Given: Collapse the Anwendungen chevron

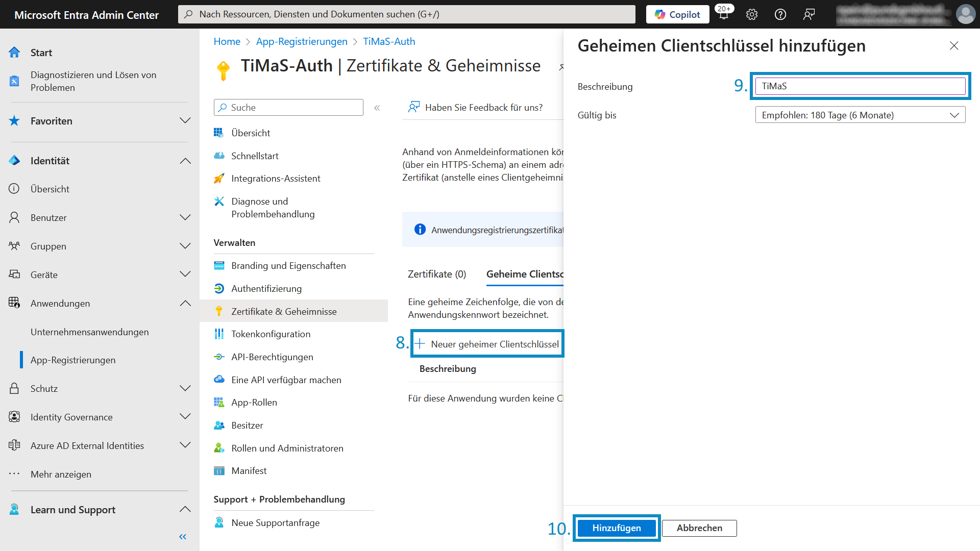Looking at the screenshot, I should point(185,304).
